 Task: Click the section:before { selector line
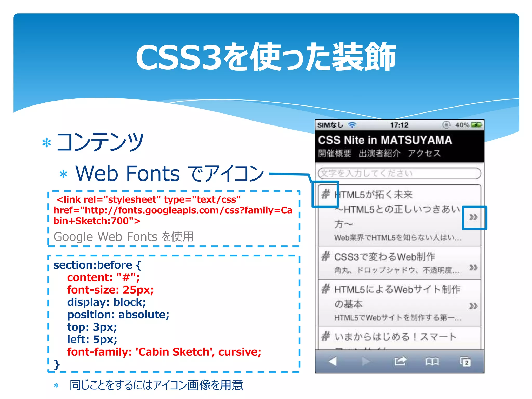97,265
